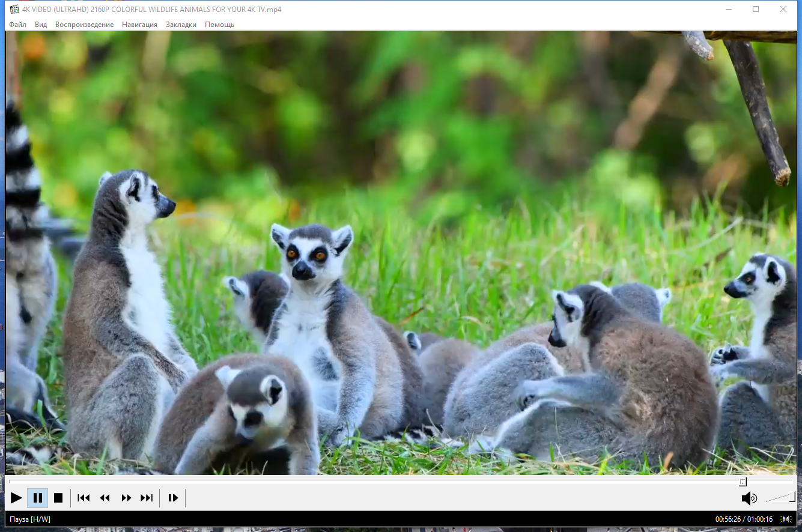Screen dimensions: 802x532
Task: Mute audio using the speaker icon
Action: pyautogui.click(x=749, y=498)
